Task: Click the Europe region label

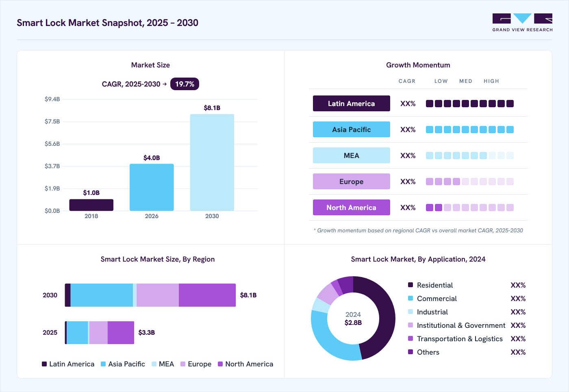Action: (x=352, y=182)
